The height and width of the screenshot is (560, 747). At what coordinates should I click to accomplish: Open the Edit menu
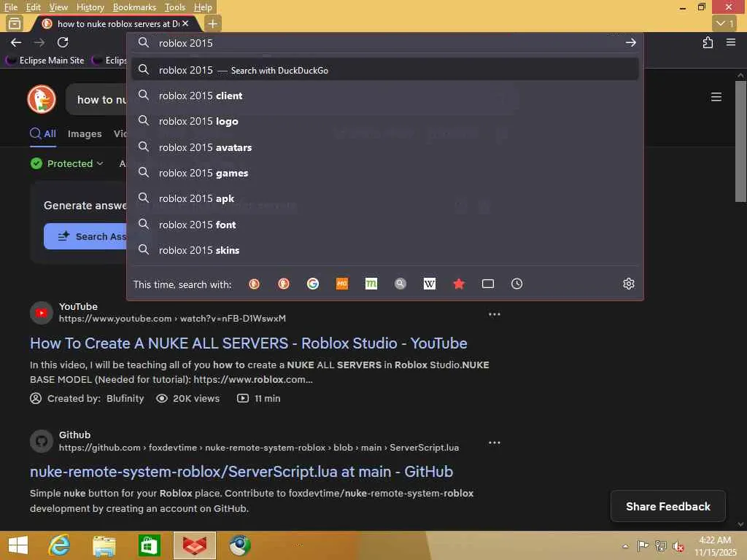pos(33,7)
